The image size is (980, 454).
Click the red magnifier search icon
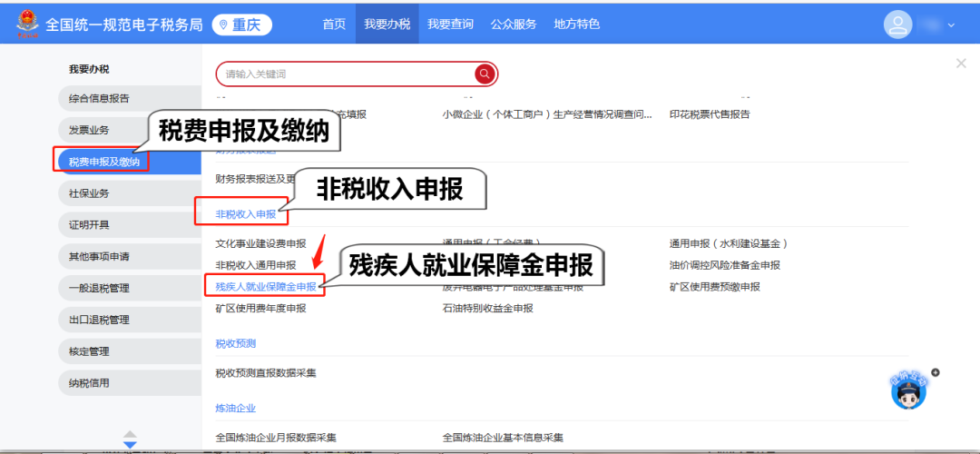(485, 74)
